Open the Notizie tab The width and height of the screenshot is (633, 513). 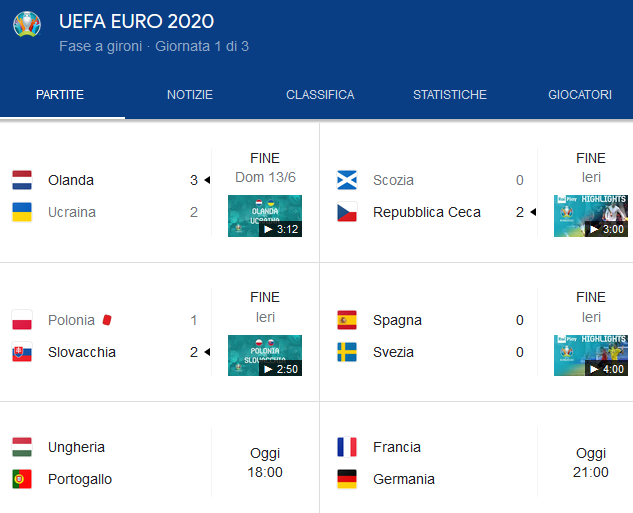coord(190,95)
